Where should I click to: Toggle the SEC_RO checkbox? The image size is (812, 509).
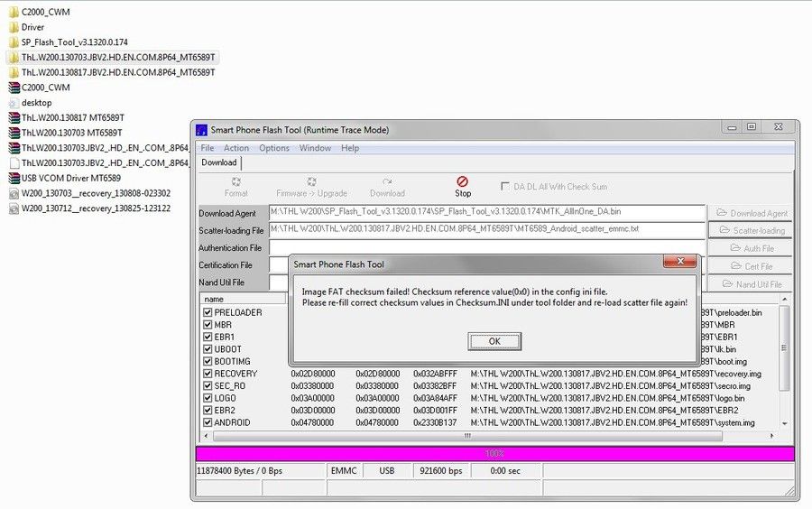tap(208, 385)
